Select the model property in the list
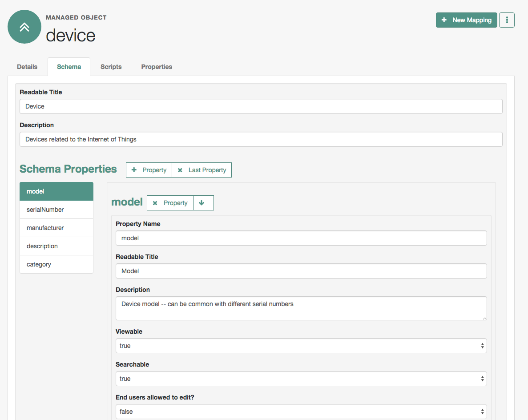This screenshot has height=420, width=528. (x=56, y=191)
